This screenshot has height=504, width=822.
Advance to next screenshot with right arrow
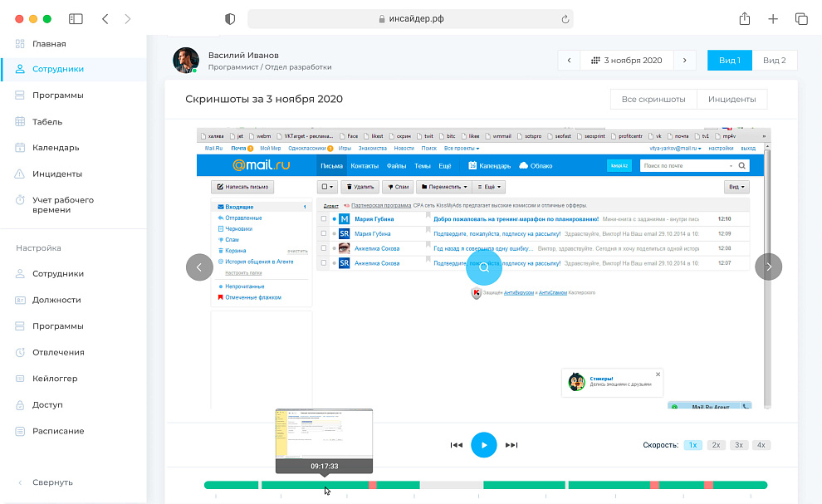click(x=768, y=267)
